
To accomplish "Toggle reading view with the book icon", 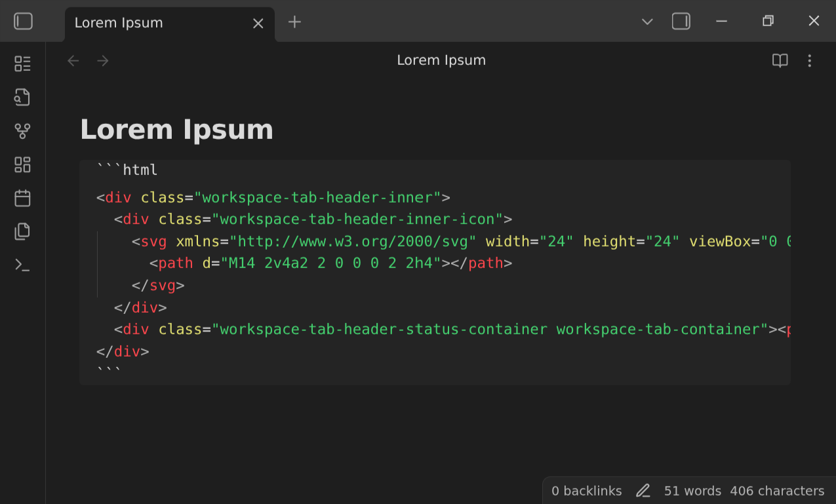I will coord(780,60).
